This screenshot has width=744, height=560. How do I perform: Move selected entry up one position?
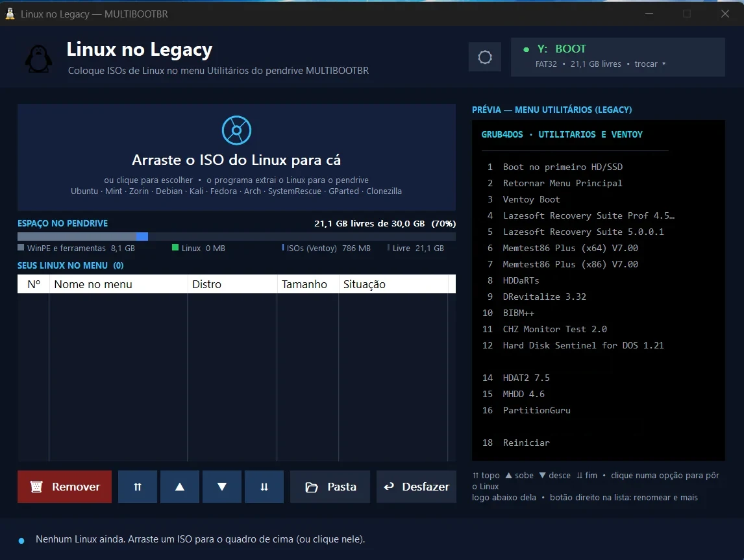180,487
